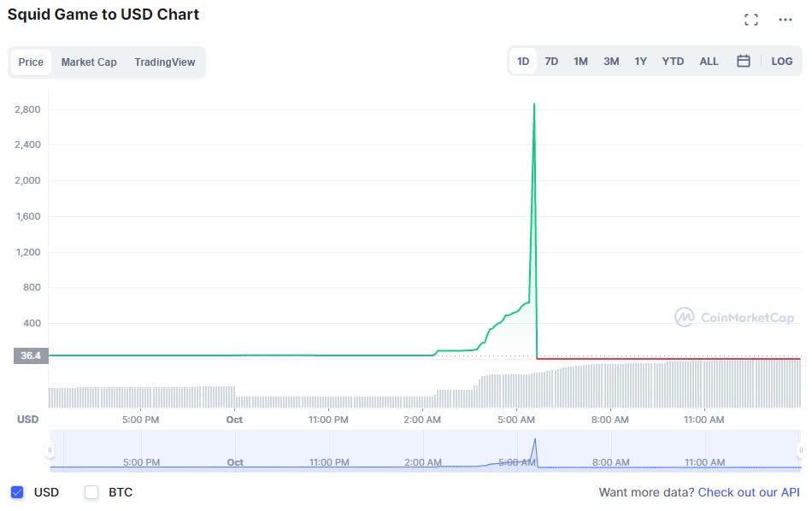The width and height of the screenshot is (812, 511).
Task: Click left handle of range navigator
Action: pyautogui.click(x=50, y=450)
